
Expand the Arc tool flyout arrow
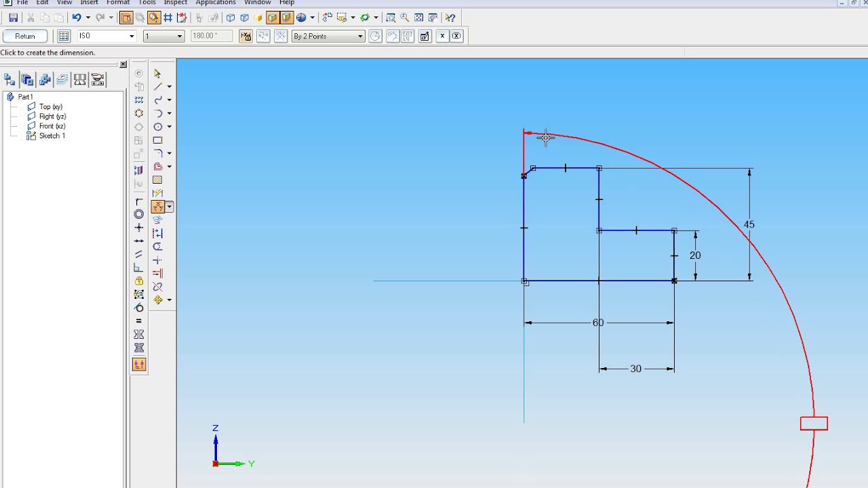pos(169,113)
